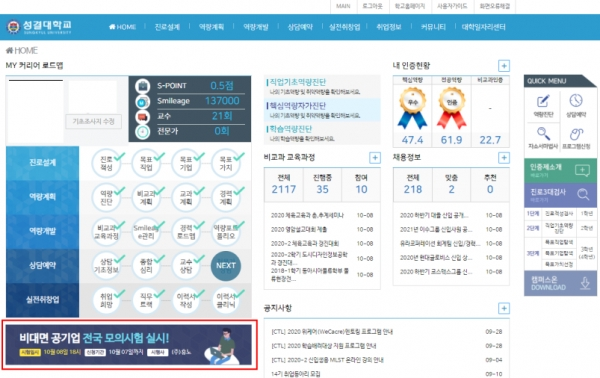
Task: Click the 교수 red speech icon
Action: click(x=143, y=116)
